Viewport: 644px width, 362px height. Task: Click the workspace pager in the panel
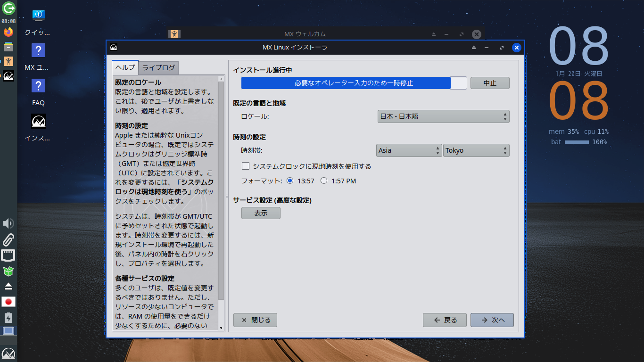(8, 330)
